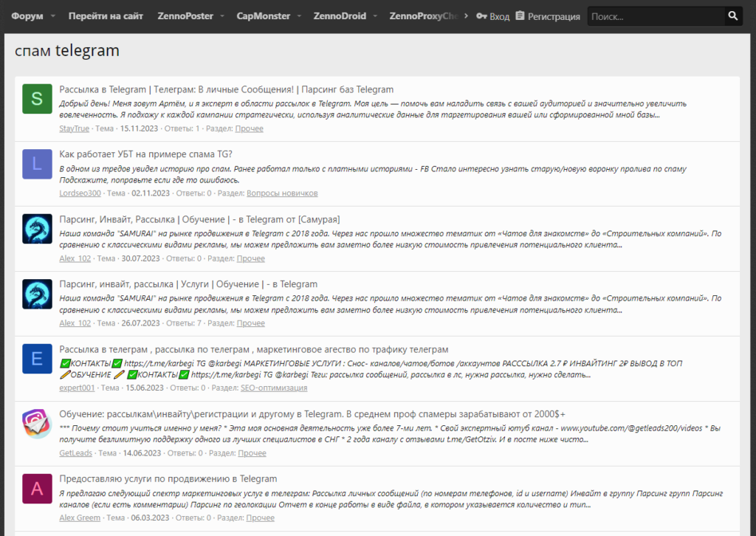Click the search magnifier icon
Viewport: 756px width, 536px height.
pos(733,16)
